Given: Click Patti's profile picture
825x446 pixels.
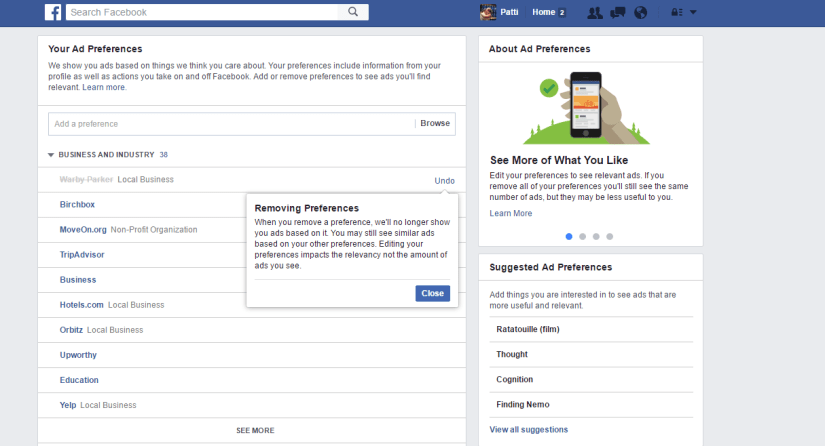Looking at the screenshot, I should (x=488, y=12).
